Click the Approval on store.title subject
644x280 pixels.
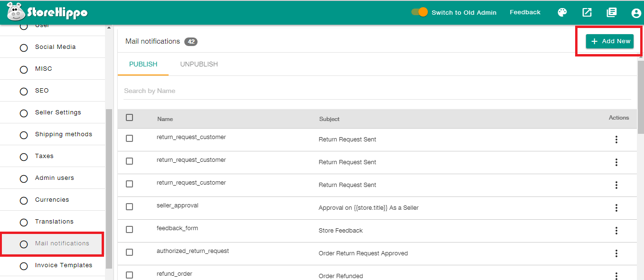pyautogui.click(x=369, y=208)
